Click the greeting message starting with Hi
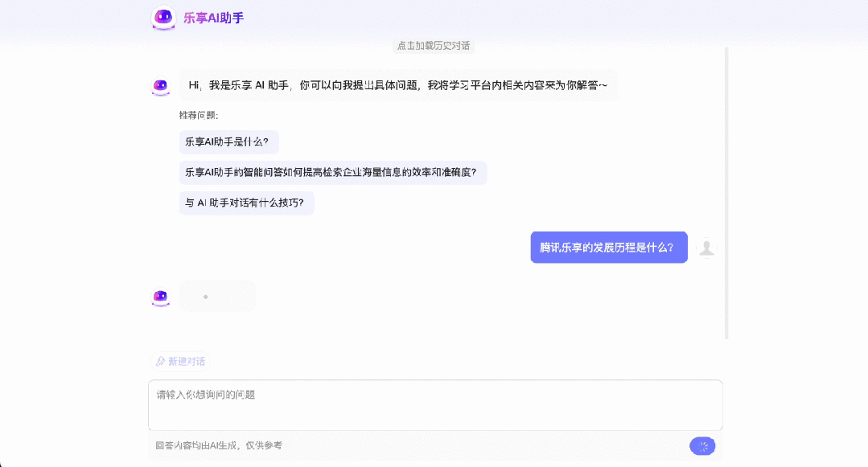The image size is (868, 467). tap(398, 85)
